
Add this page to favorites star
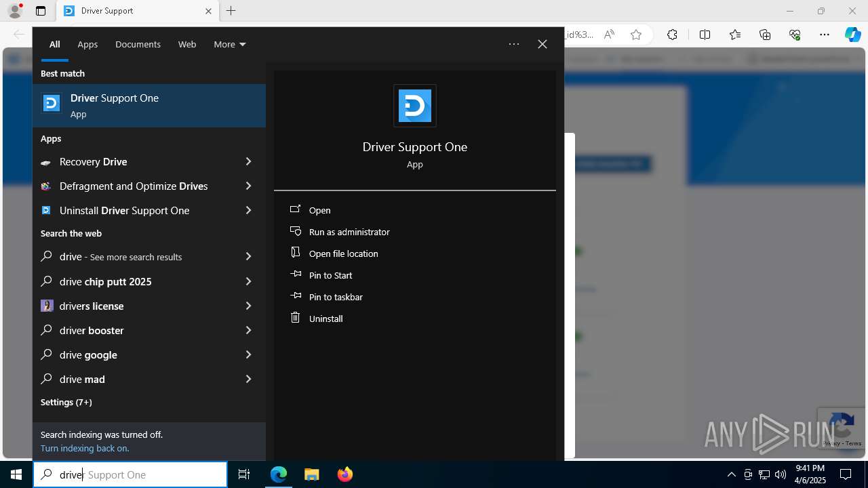(636, 35)
